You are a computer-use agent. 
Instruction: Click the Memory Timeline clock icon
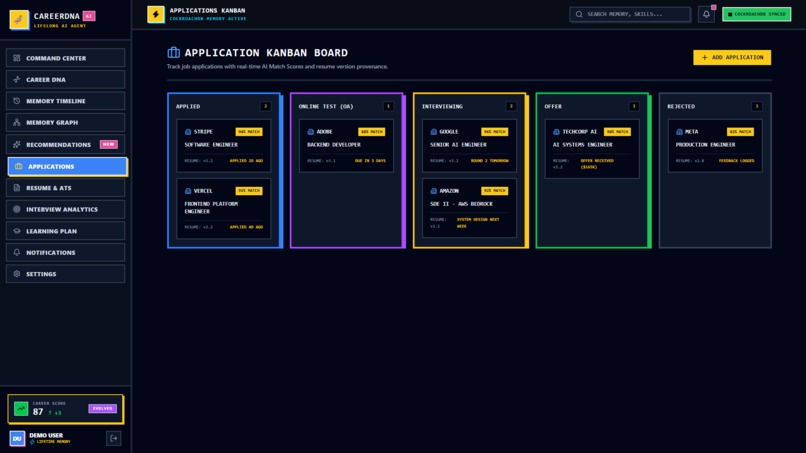(16, 101)
